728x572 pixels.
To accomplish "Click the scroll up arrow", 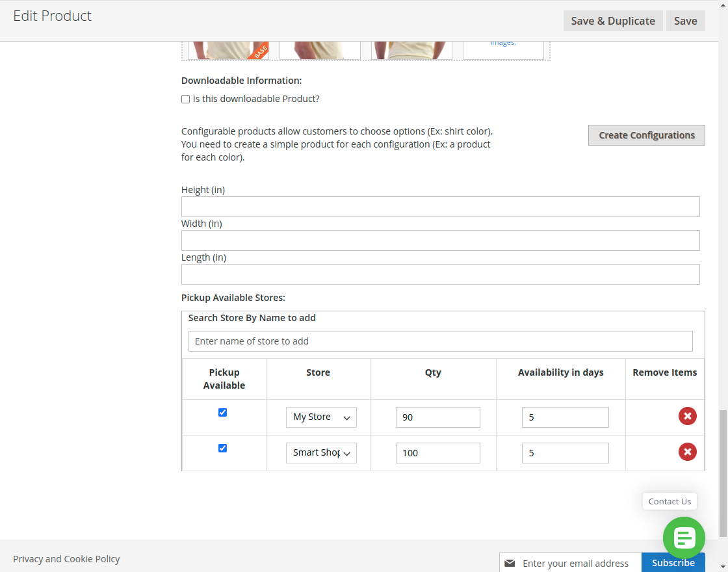I will pos(721,5).
